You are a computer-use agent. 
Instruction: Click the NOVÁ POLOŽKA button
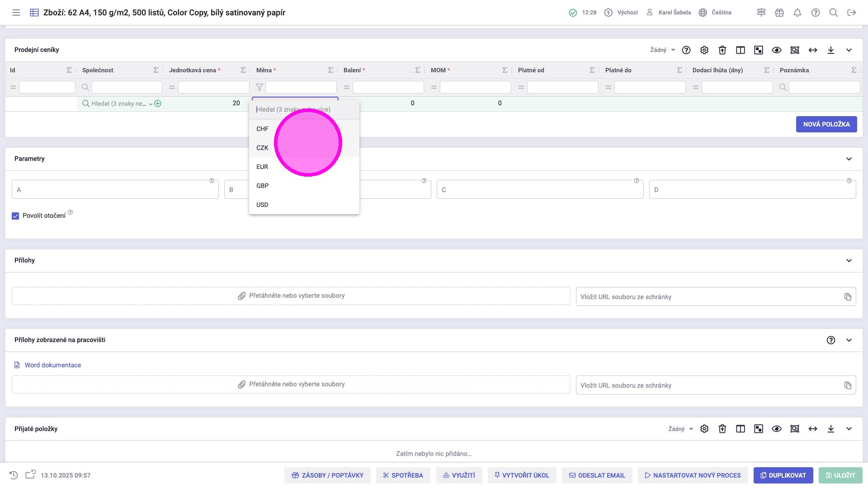click(x=826, y=124)
